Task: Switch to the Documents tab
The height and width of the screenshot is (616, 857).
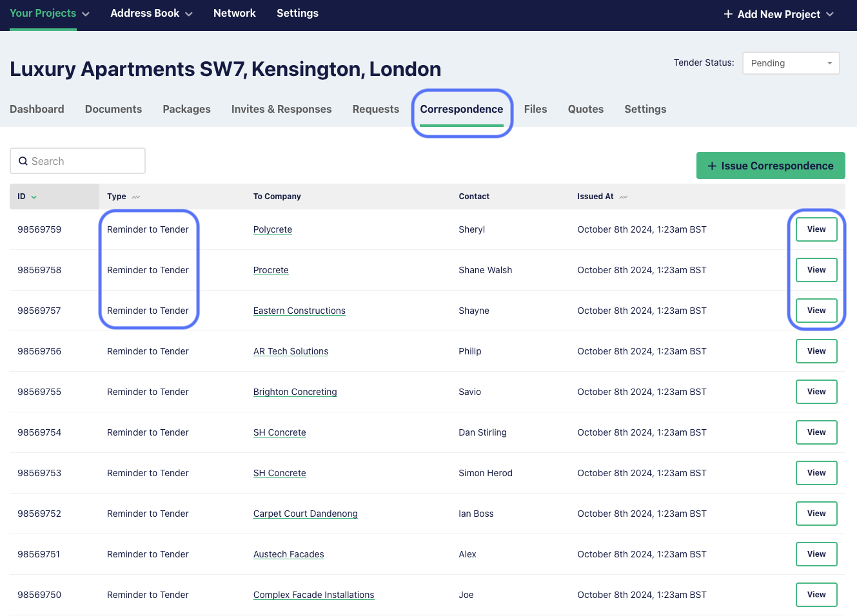Action: (113, 110)
